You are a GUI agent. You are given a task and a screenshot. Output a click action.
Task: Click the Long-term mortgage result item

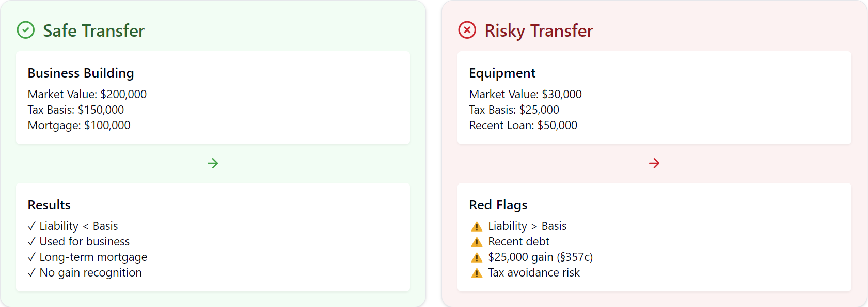pyautogui.click(x=93, y=257)
